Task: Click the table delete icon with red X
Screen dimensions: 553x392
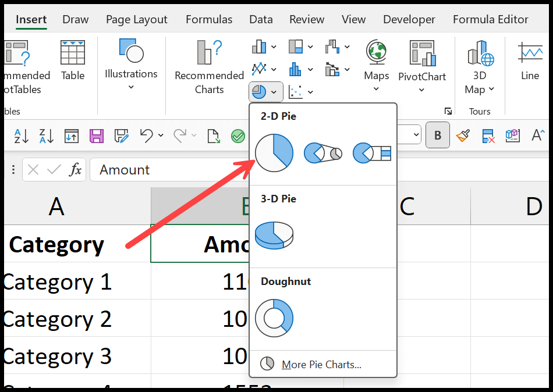Action: [x=488, y=136]
